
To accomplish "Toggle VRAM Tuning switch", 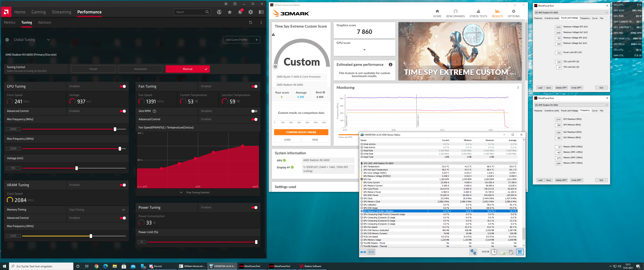I will (122, 185).
